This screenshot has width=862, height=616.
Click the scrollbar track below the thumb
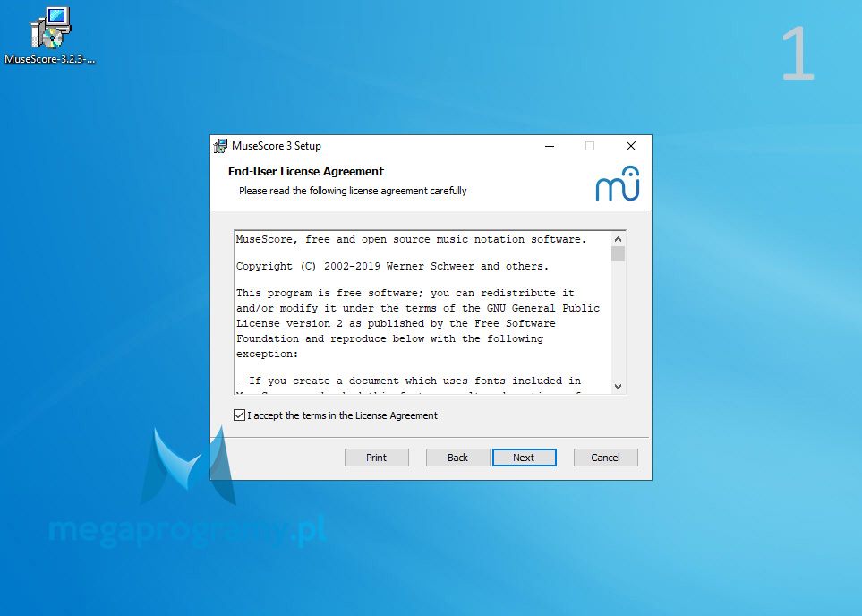point(618,321)
